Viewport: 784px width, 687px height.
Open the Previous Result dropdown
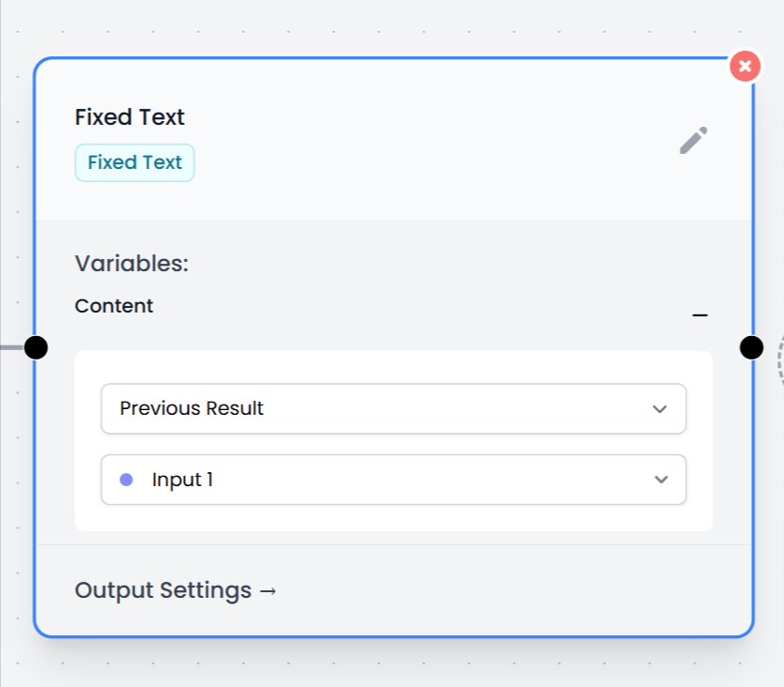392,408
